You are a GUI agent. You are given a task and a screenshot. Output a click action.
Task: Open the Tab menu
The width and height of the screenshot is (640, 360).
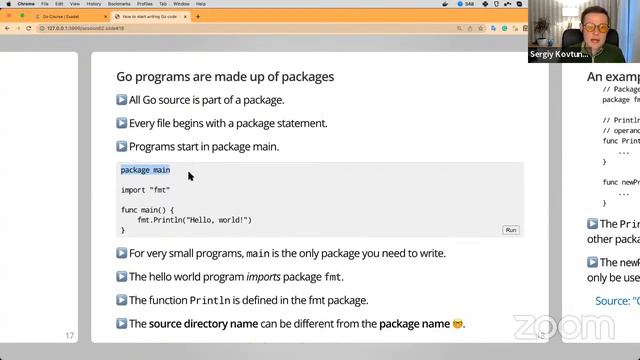click(163, 4)
